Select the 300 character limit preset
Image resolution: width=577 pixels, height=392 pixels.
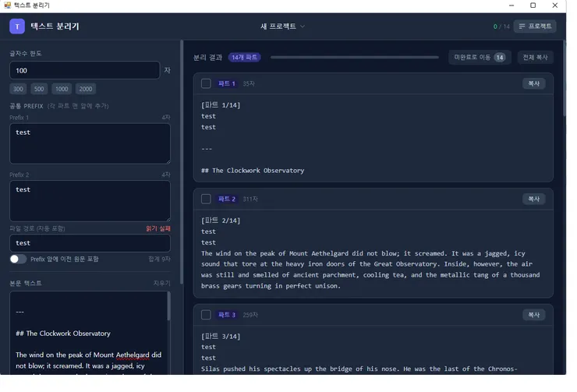pos(19,89)
